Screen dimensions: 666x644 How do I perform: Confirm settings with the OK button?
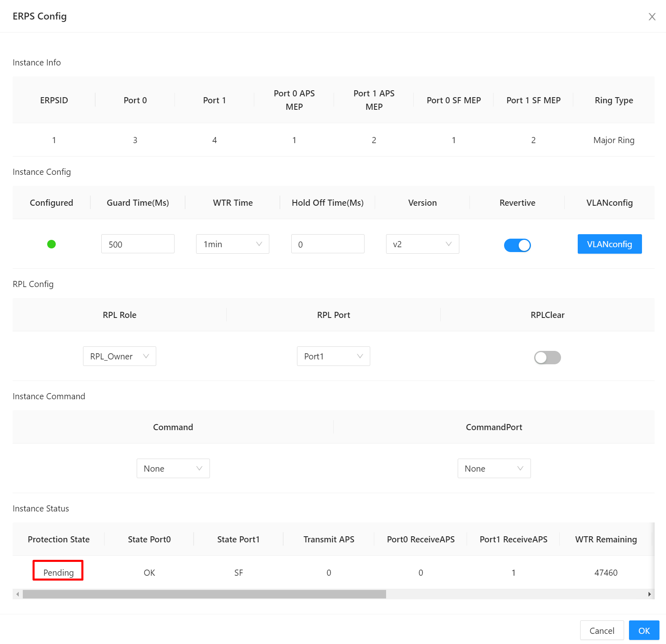[x=644, y=631]
